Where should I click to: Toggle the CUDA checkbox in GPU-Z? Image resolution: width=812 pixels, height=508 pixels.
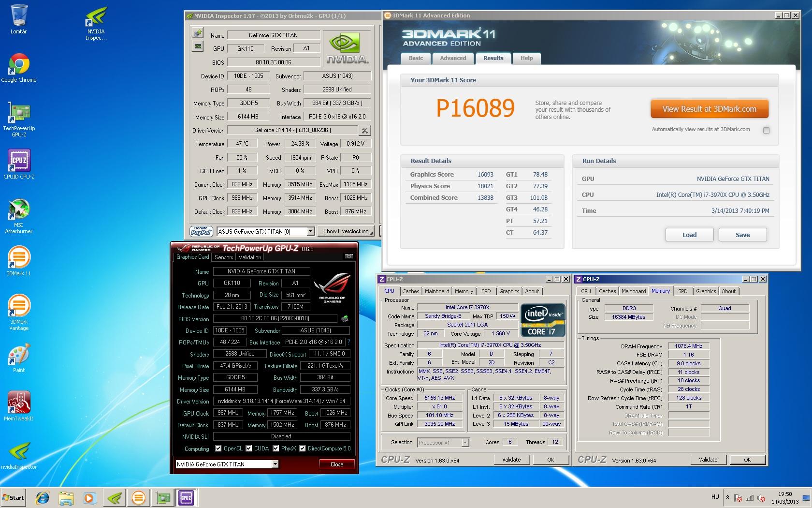(x=249, y=448)
